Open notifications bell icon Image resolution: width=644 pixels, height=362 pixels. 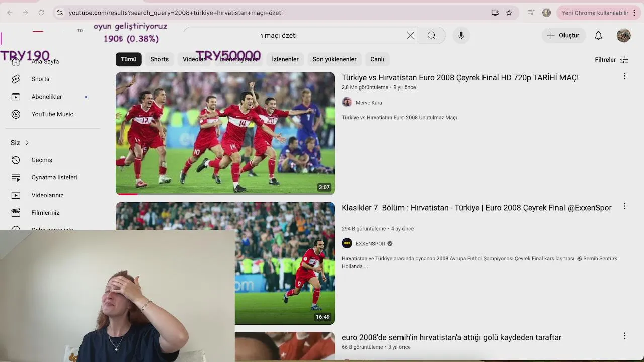(x=598, y=35)
